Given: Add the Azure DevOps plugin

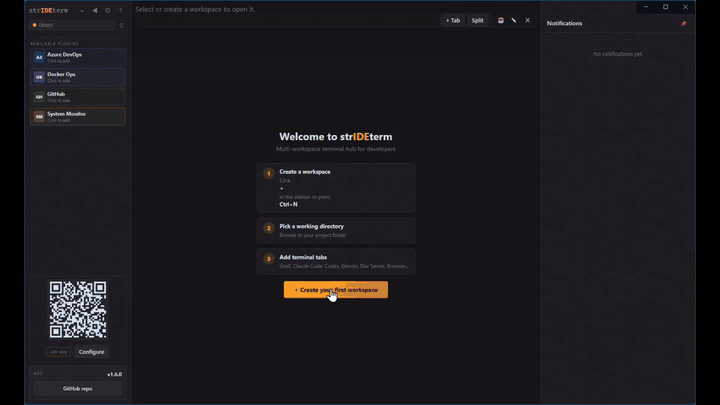Looking at the screenshot, I should pyautogui.click(x=78, y=57).
